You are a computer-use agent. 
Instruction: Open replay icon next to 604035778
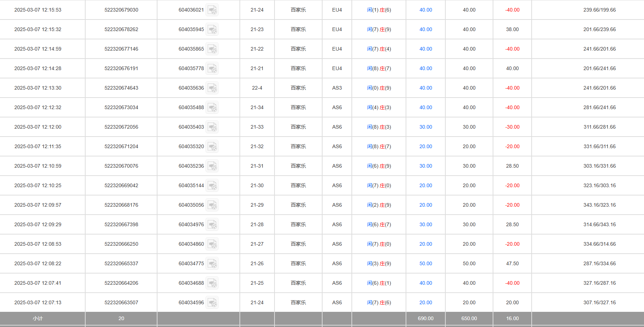[x=212, y=69]
